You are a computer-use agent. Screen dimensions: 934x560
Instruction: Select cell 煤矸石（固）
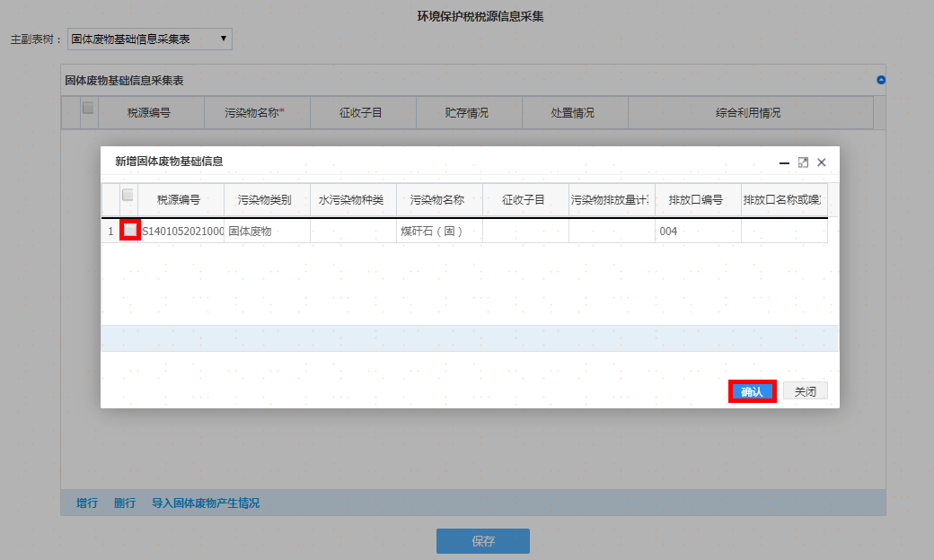tap(439, 231)
